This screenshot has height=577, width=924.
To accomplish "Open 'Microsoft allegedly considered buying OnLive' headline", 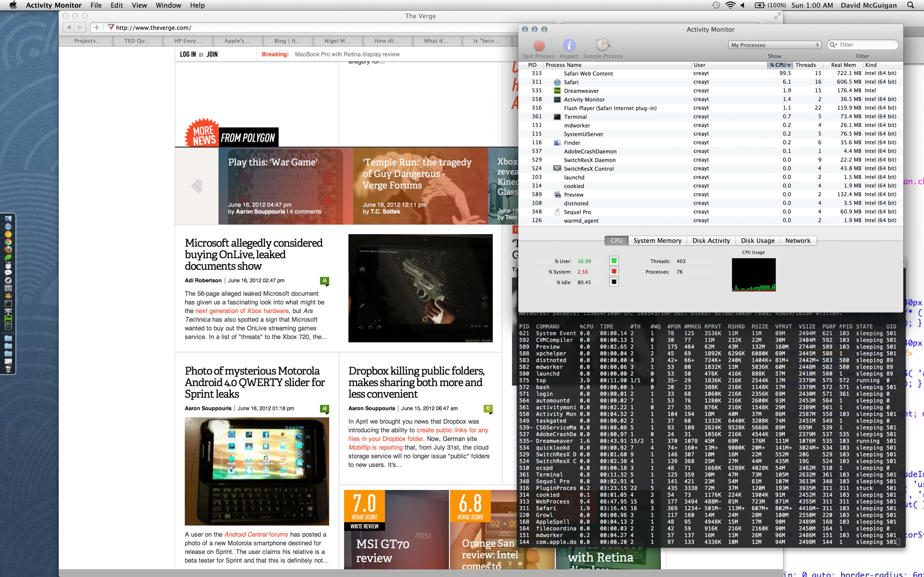I will pos(253,254).
